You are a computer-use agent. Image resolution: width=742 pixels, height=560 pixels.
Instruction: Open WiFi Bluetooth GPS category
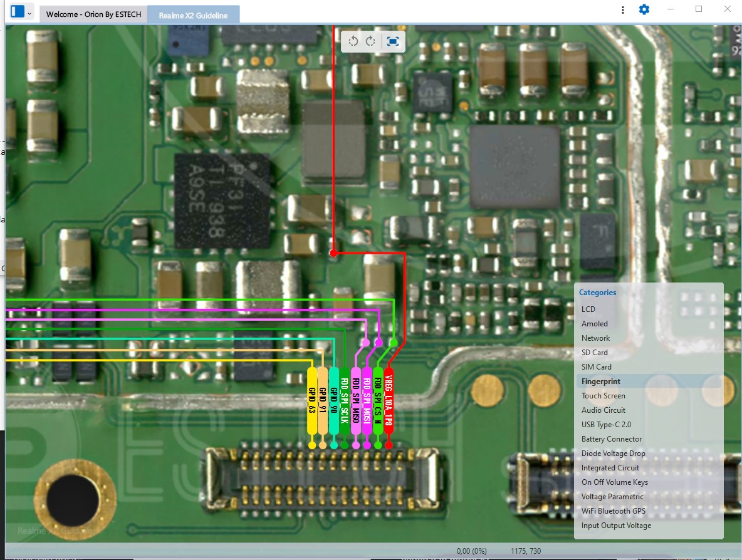point(613,511)
